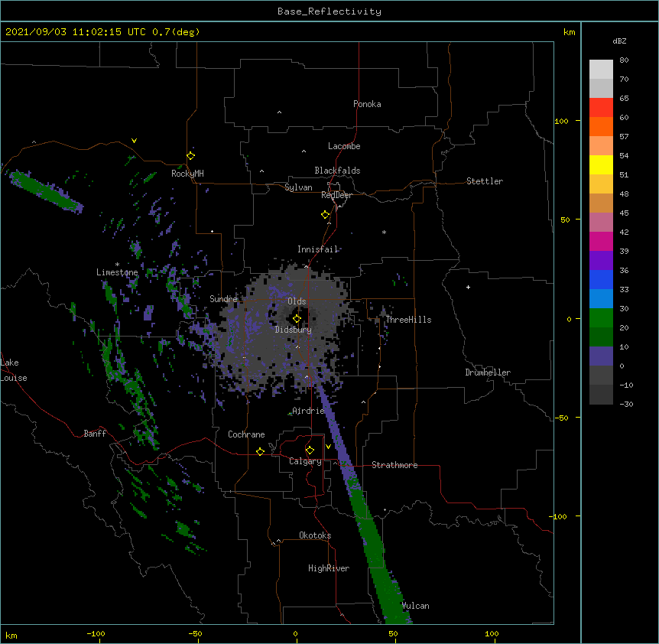Select the bright yellow 51-54 dBZ legend swatch

(601, 164)
